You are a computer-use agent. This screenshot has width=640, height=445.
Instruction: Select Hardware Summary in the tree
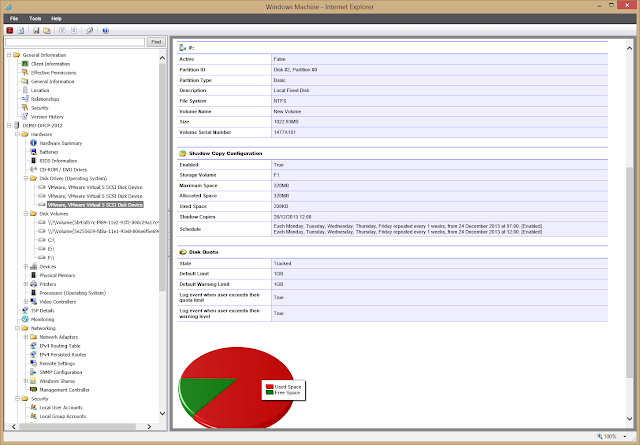point(60,143)
